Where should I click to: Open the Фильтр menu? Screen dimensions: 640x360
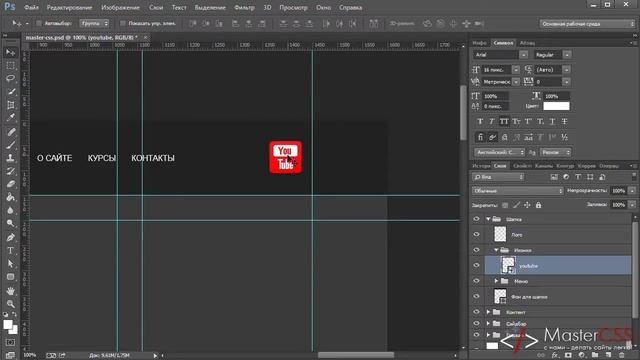244,7
